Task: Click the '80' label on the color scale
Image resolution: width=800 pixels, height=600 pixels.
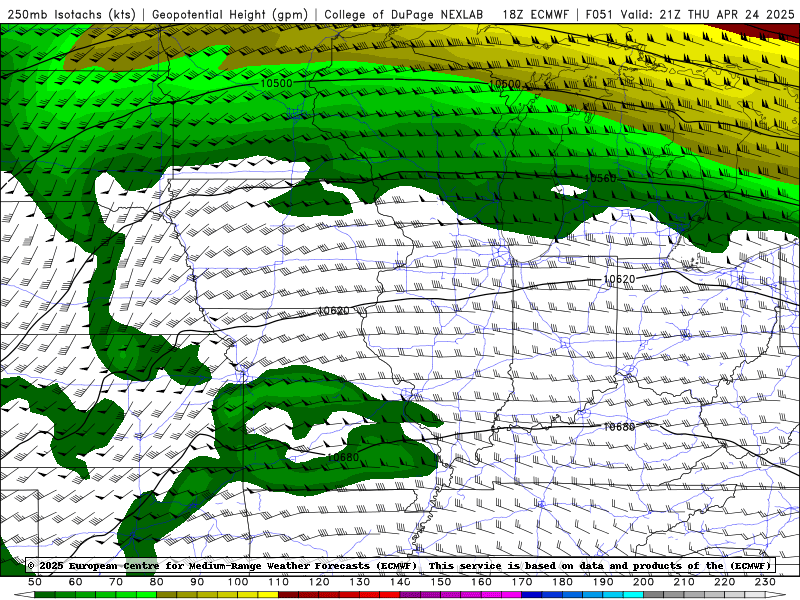Action: click(157, 582)
